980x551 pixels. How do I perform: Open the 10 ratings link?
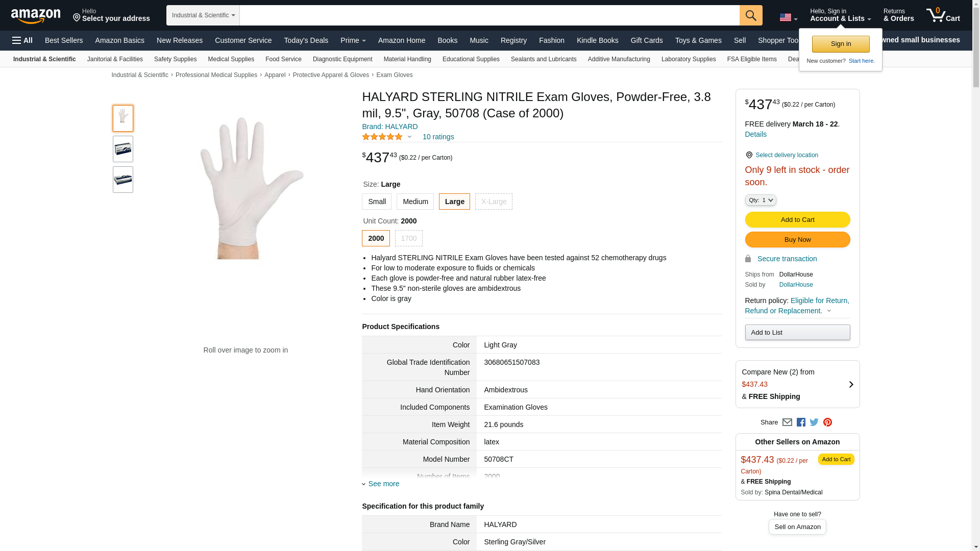coord(438,137)
